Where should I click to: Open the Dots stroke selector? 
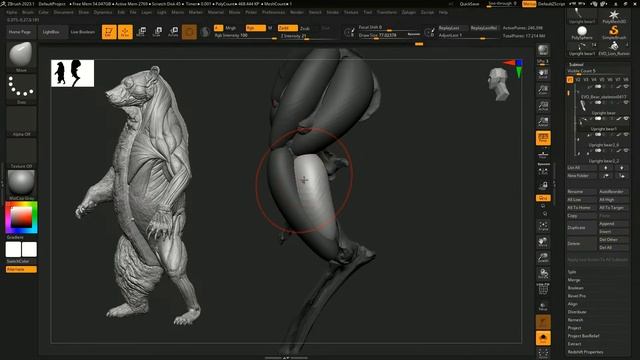click(21, 87)
